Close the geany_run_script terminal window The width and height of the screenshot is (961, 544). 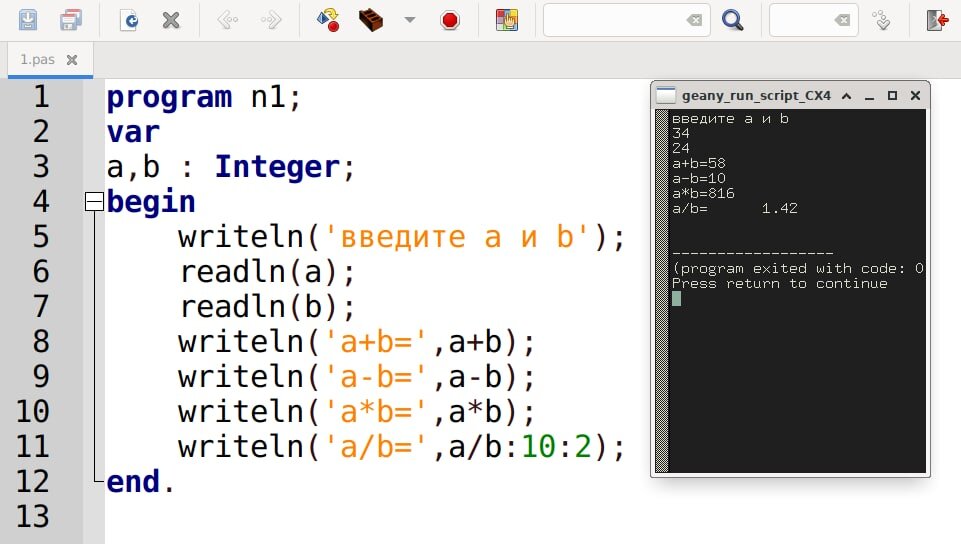916,96
